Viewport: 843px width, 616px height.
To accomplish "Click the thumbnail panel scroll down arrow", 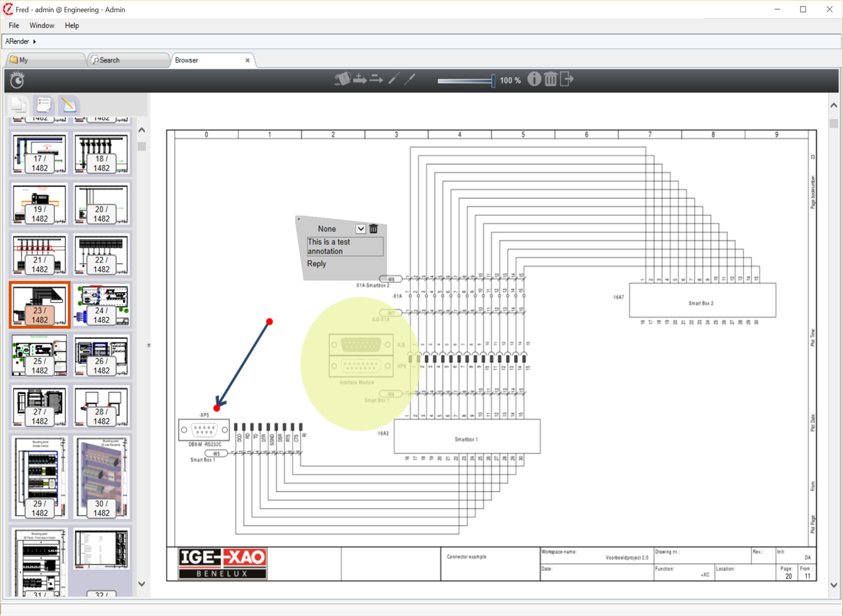I will click(x=142, y=583).
